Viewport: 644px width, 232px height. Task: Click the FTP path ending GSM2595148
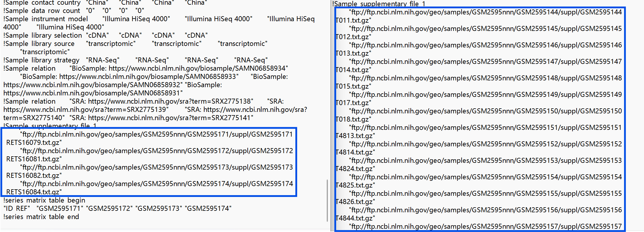point(487,78)
